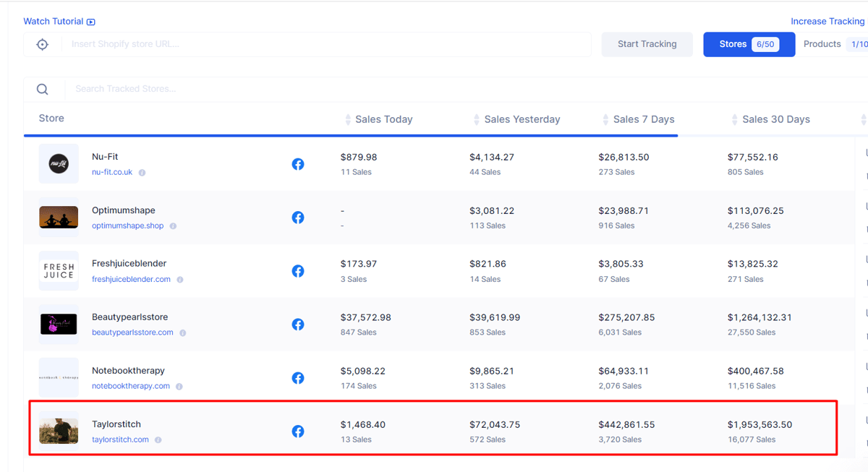Click the Start Tracking button
The width and height of the screenshot is (868, 472).
[x=647, y=44]
